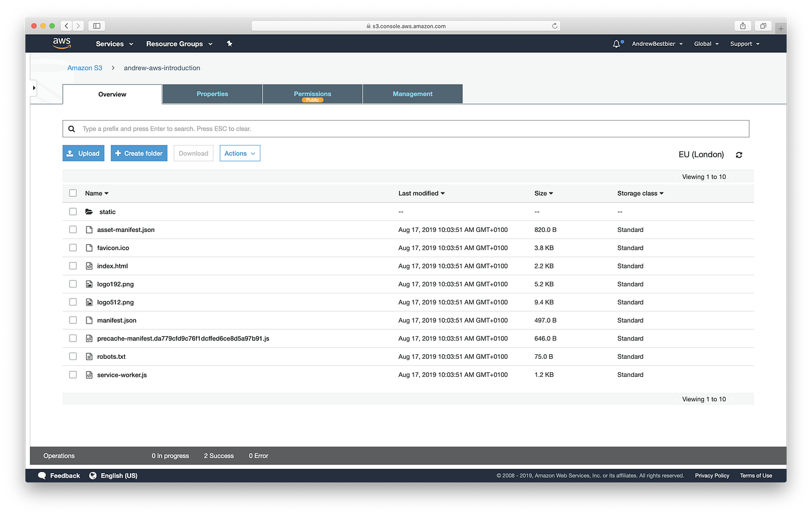Click the file icon beside index.html

[x=89, y=266]
